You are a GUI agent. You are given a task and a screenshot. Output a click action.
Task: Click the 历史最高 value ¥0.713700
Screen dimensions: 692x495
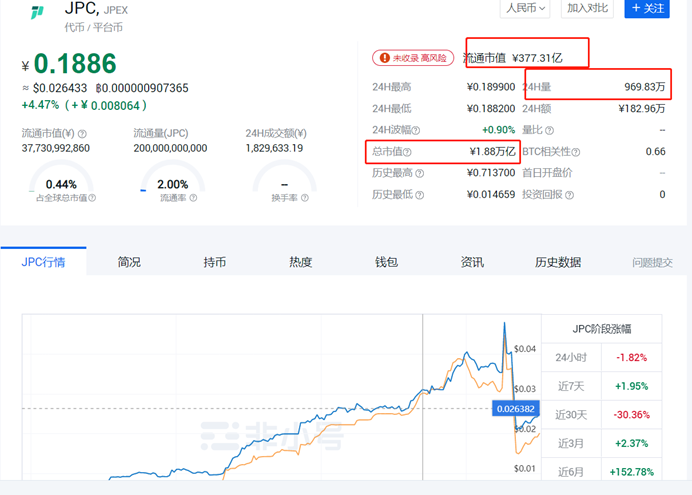pos(491,173)
